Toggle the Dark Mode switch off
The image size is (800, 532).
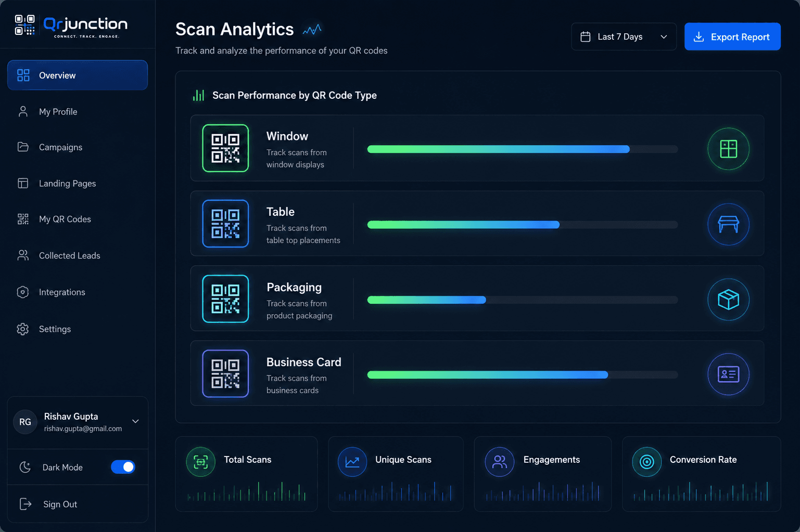(x=123, y=467)
